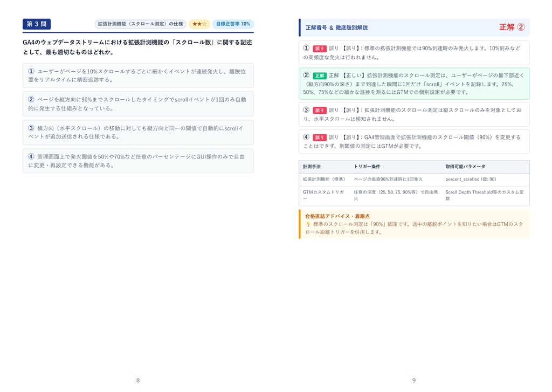Click the 目標正答率 70% badge

pyautogui.click(x=233, y=24)
